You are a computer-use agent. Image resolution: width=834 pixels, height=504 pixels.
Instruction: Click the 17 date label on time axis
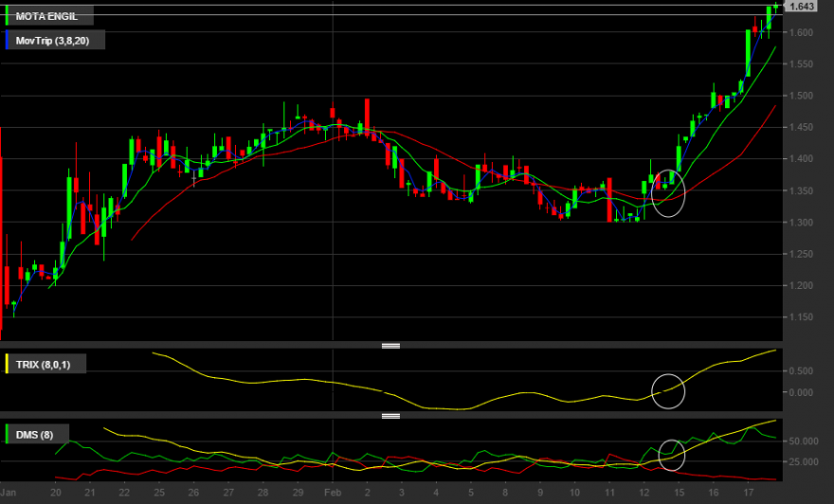[x=749, y=493]
